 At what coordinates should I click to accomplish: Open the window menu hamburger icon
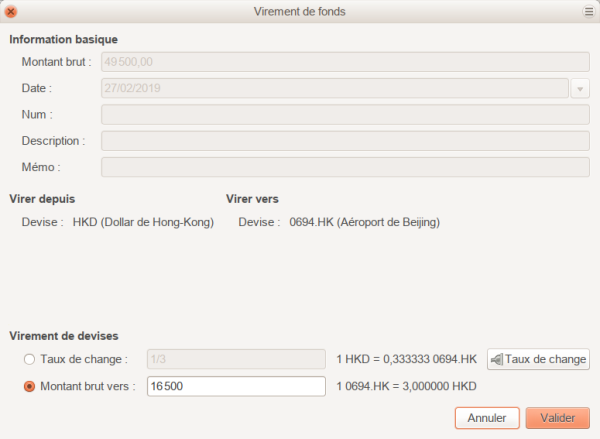(588, 11)
